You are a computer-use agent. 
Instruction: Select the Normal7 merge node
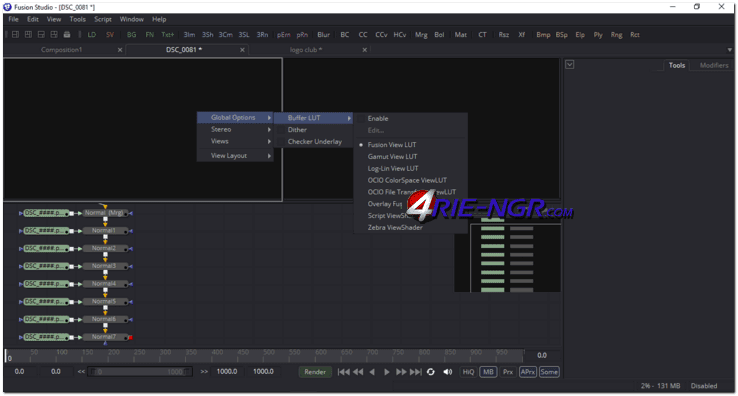coord(104,337)
